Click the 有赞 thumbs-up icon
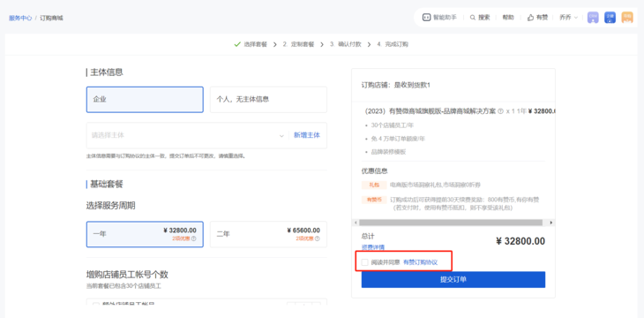Screen dimensions: 644x318 click(x=530, y=18)
